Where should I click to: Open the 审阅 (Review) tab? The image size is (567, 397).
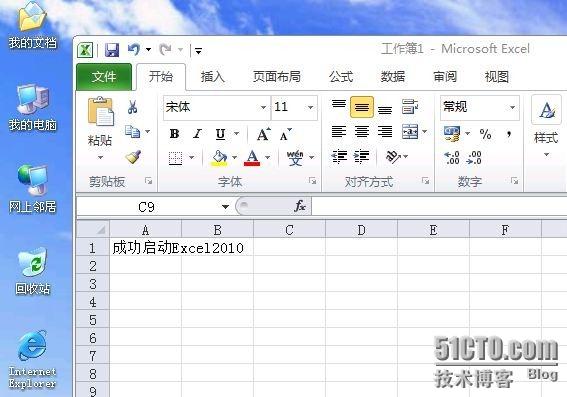[445, 77]
